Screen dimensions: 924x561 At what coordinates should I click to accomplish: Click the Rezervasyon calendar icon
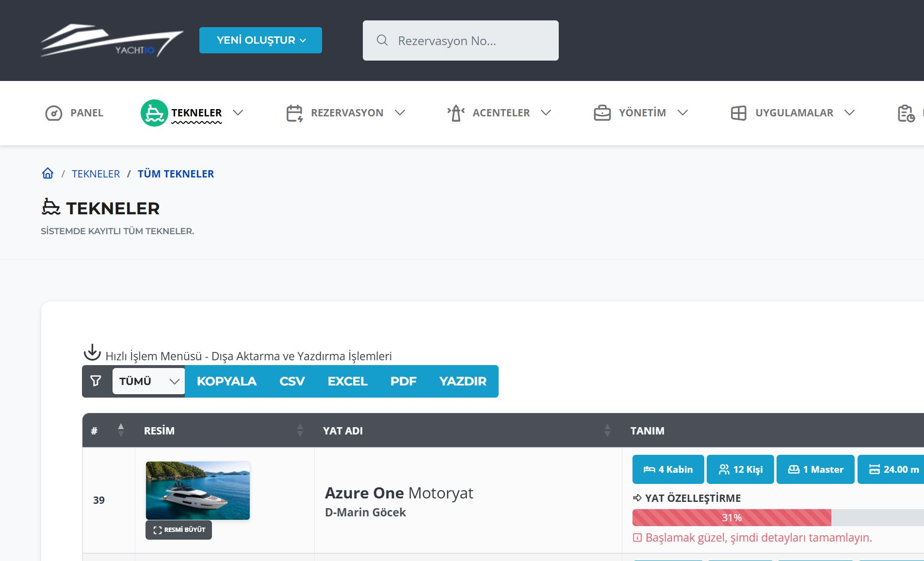click(294, 113)
